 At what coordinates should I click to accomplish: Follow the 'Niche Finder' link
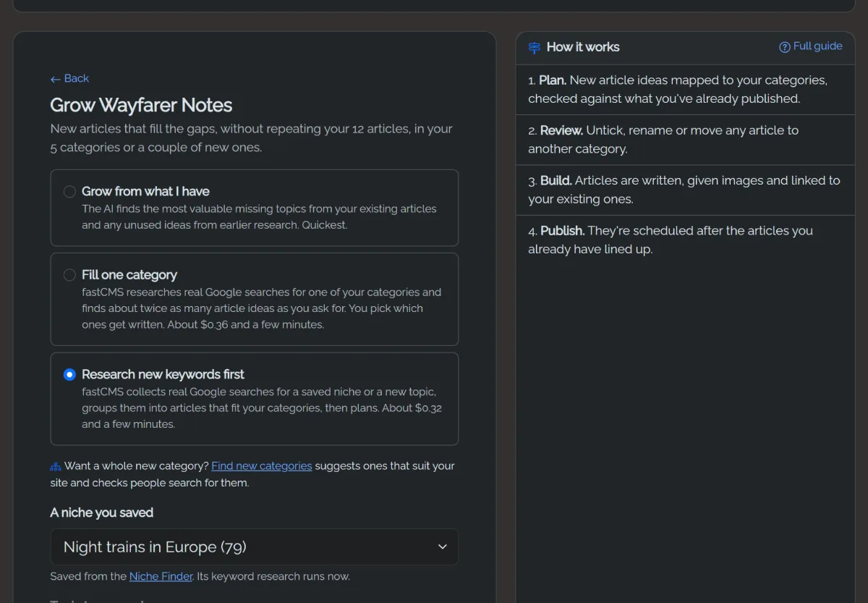pyautogui.click(x=161, y=576)
